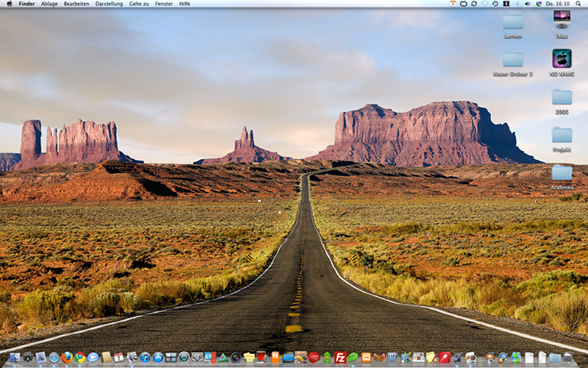Launch Google Chrome from the Dock
The image size is (588, 368).
pyautogui.click(x=80, y=358)
